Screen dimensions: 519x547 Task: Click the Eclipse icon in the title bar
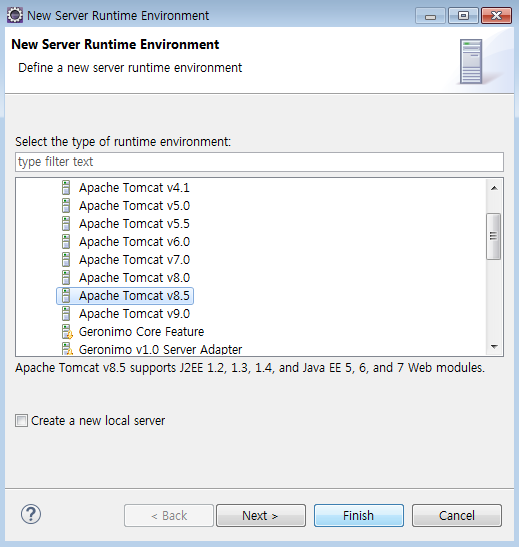[x=15, y=15]
